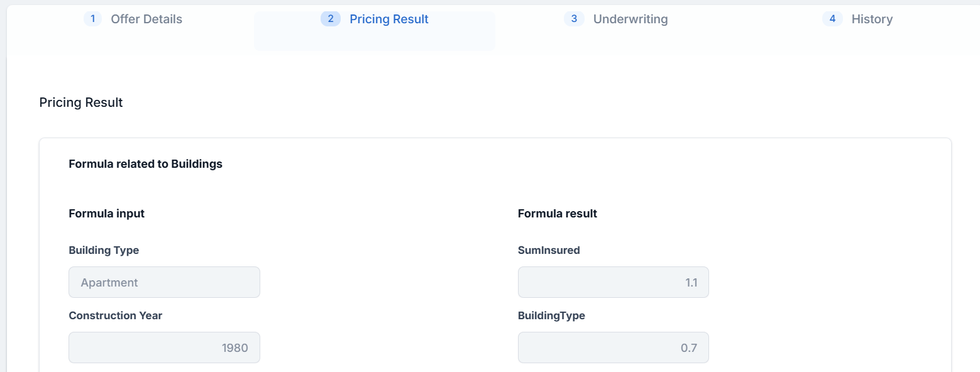The image size is (980, 372).
Task: Click the step 2 number badge
Action: click(x=331, y=19)
